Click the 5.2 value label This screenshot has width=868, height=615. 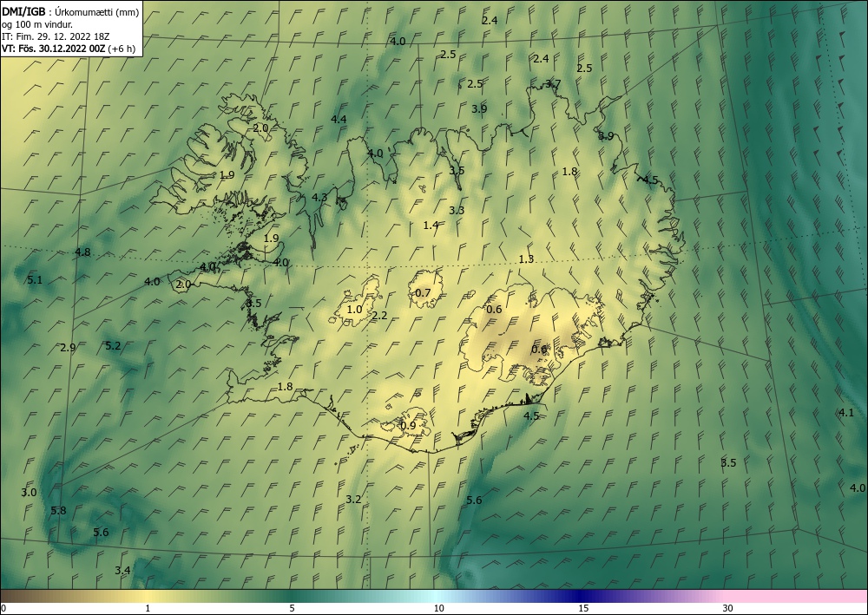113,345
